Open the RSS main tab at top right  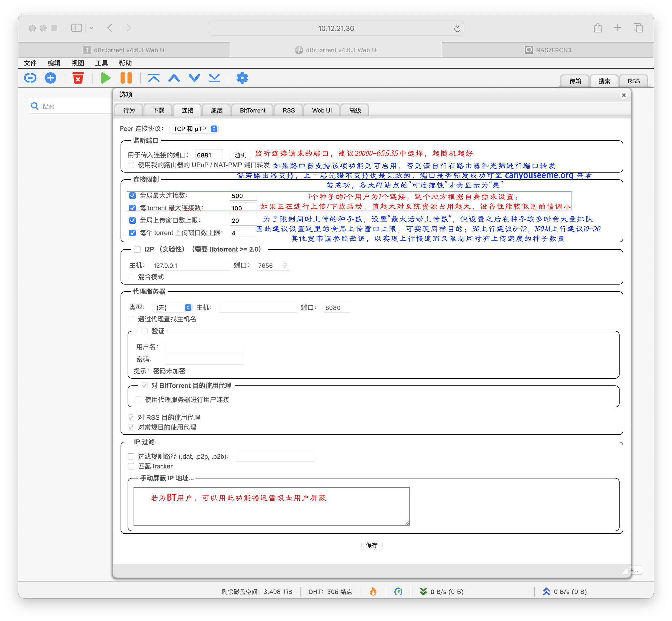[x=633, y=81]
